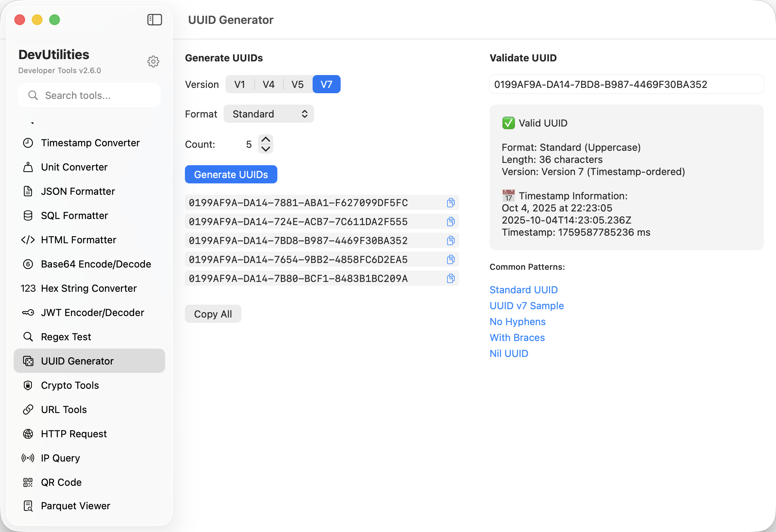
Task: Toggle the sidebar panel icon
Action: pos(155,20)
